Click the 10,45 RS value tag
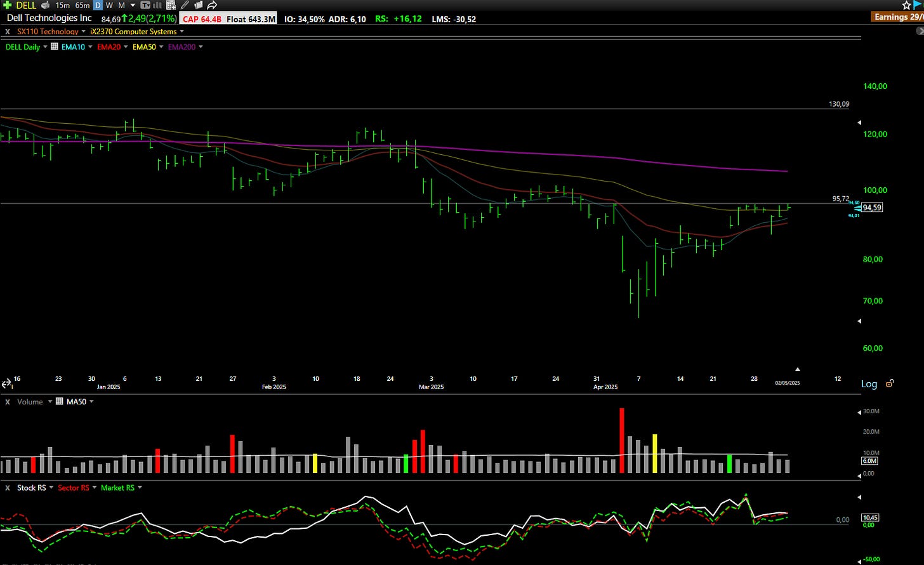The width and height of the screenshot is (924, 565). (x=870, y=517)
